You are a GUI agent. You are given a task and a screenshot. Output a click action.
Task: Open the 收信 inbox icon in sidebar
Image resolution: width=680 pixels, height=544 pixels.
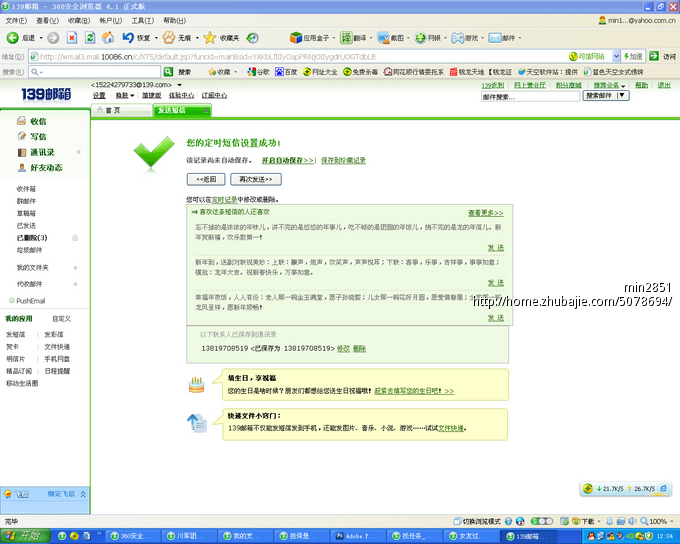[x=21, y=121]
